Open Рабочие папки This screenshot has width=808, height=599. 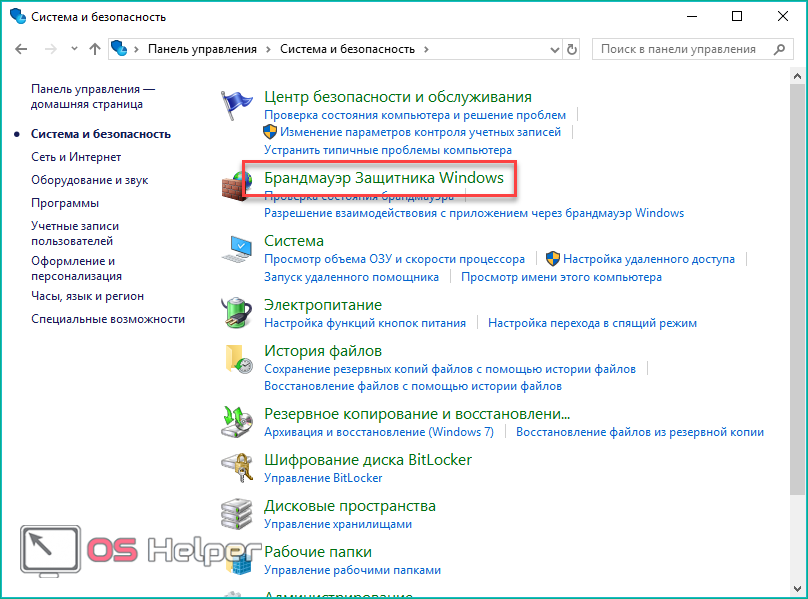point(318,552)
